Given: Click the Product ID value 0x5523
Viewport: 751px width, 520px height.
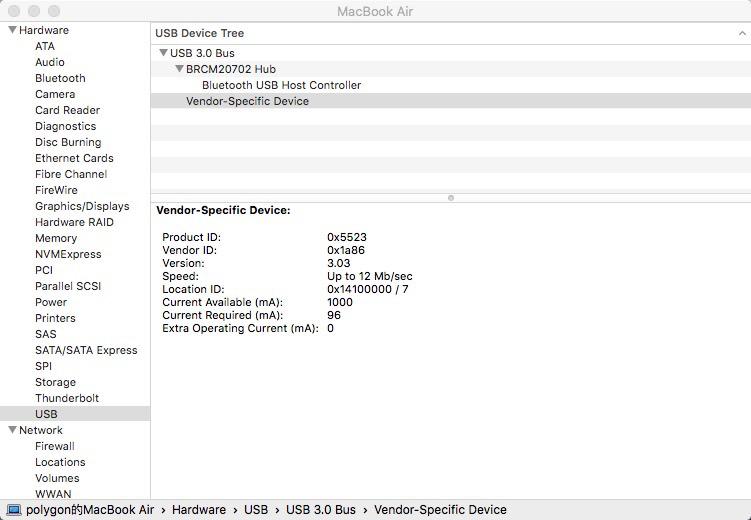Looking at the screenshot, I should pyautogui.click(x=347, y=237).
